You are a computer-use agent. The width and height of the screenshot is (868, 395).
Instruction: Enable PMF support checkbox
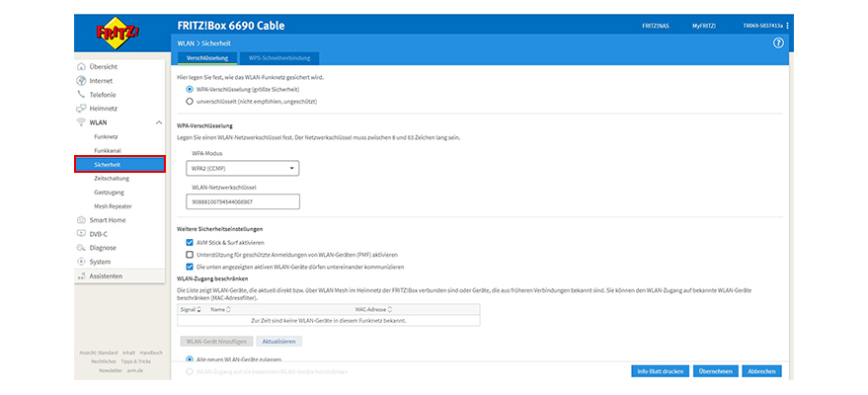(x=190, y=254)
